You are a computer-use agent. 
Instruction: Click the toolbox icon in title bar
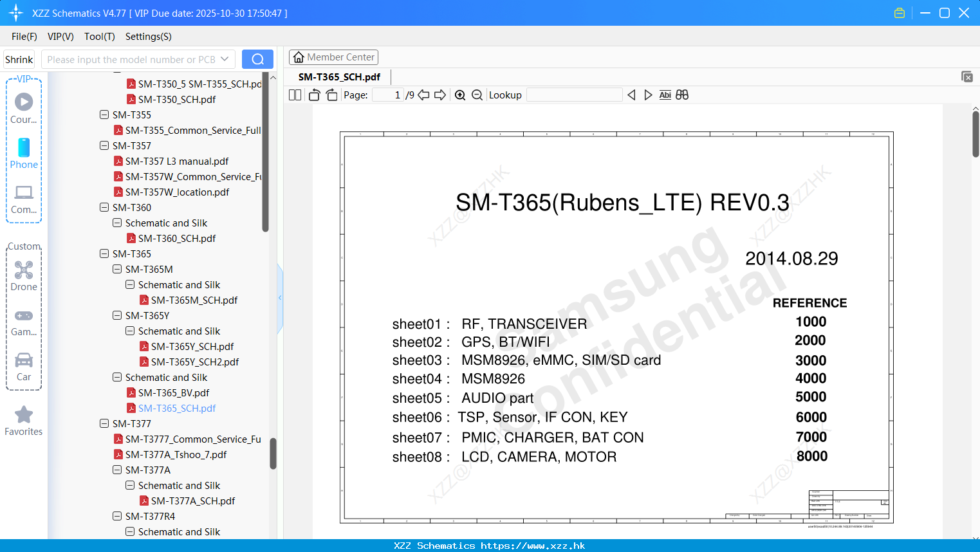click(x=900, y=13)
